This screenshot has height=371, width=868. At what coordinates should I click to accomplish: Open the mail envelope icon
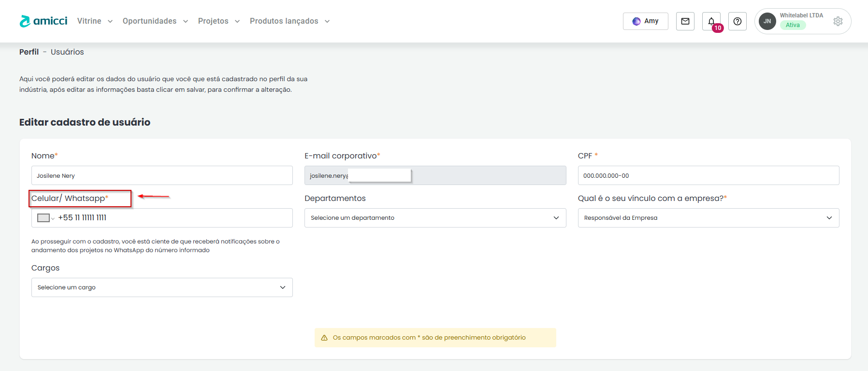click(685, 21)
